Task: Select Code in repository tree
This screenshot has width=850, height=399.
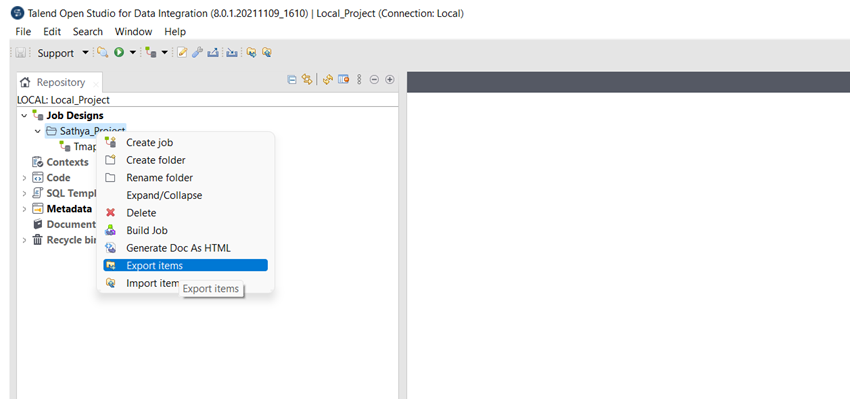Action: [x=59, y=177]
